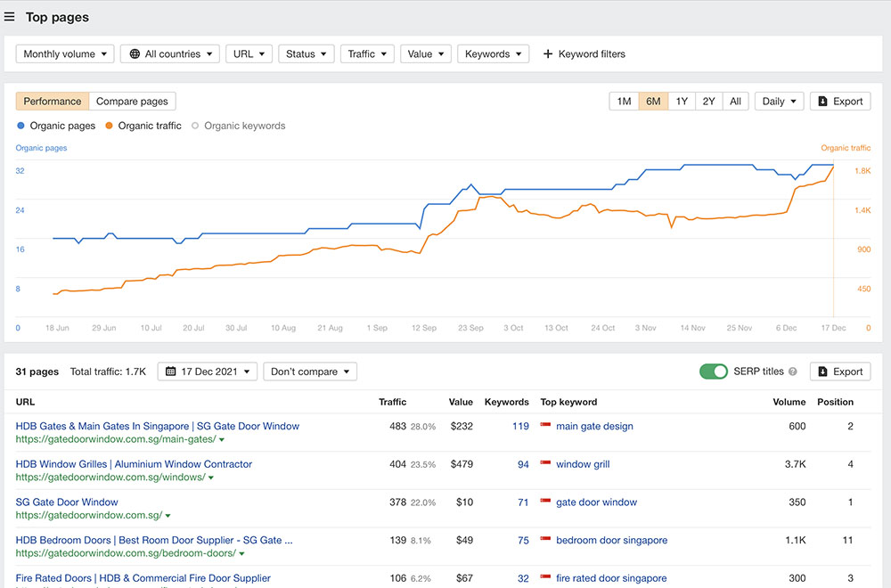
Task: Open the window grill keyword link
Action: point(583,465)
